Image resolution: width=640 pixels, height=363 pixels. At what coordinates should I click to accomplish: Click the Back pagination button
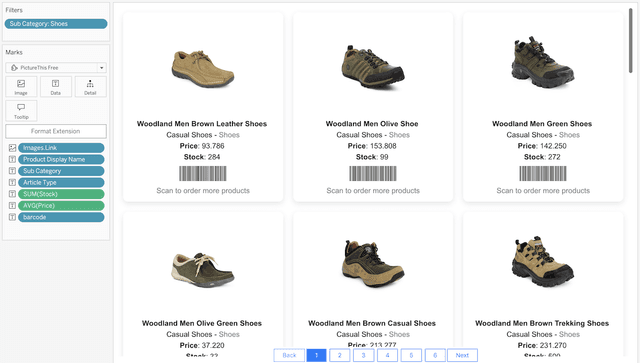289,355
